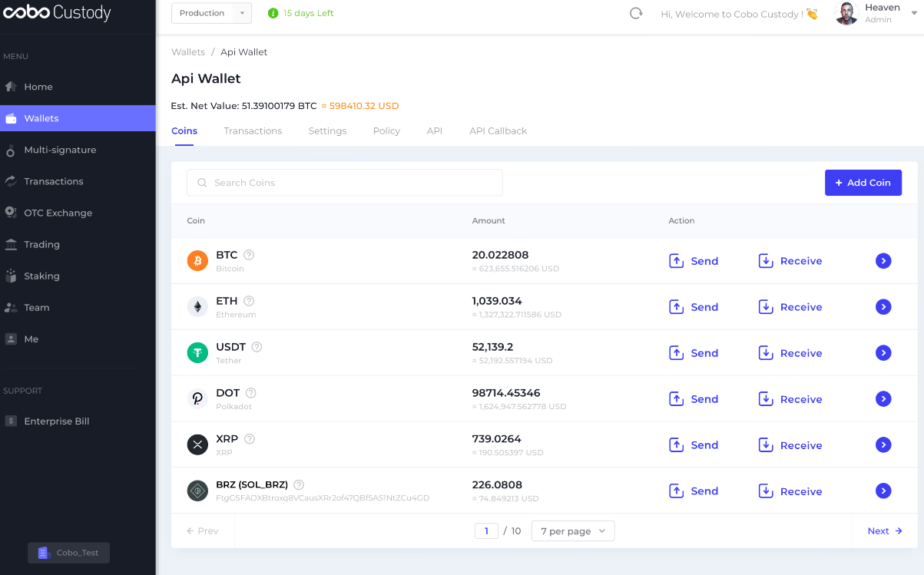The image size is (924, 575).
Task: Select Multi-signature in the sidebar menu
Action: [x=60, y=150]
